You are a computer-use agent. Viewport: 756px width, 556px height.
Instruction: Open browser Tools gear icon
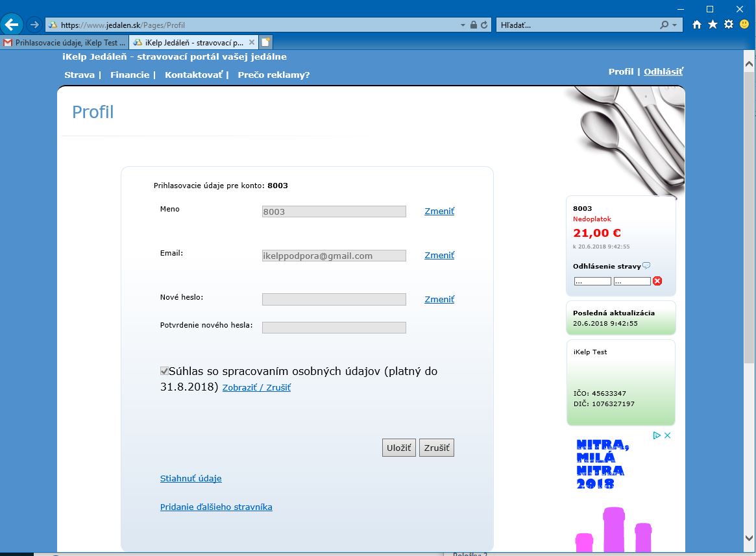point(728,25)
